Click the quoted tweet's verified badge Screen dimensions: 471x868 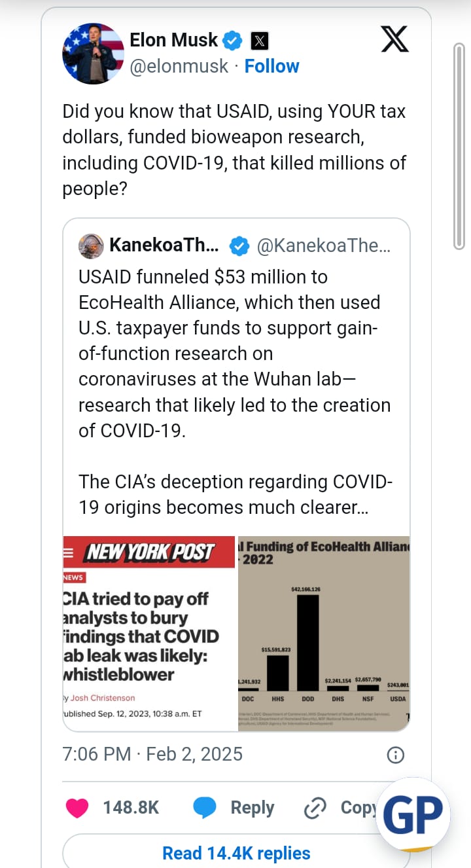(239, 246)
